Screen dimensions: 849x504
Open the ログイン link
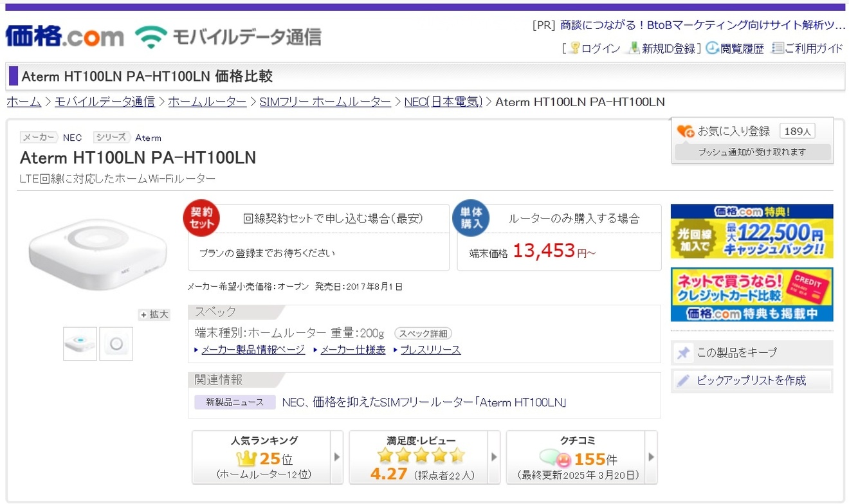pos(601,49)
